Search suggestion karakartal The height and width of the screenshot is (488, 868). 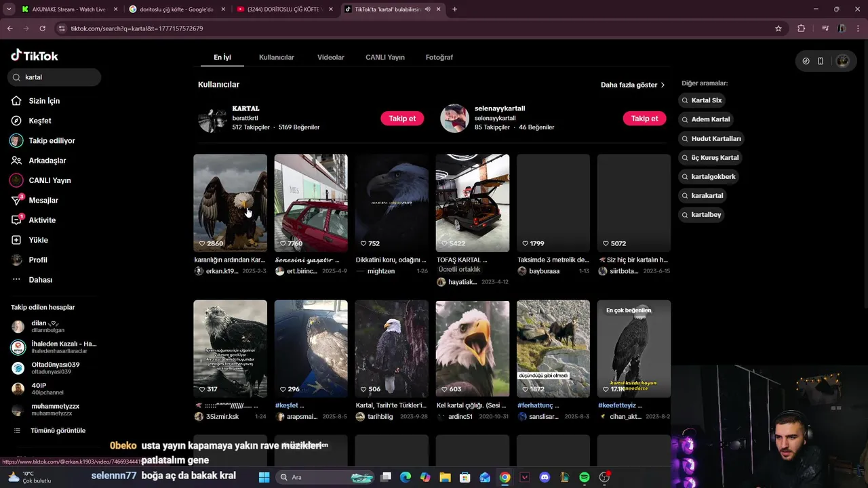[x=703, y=195]
